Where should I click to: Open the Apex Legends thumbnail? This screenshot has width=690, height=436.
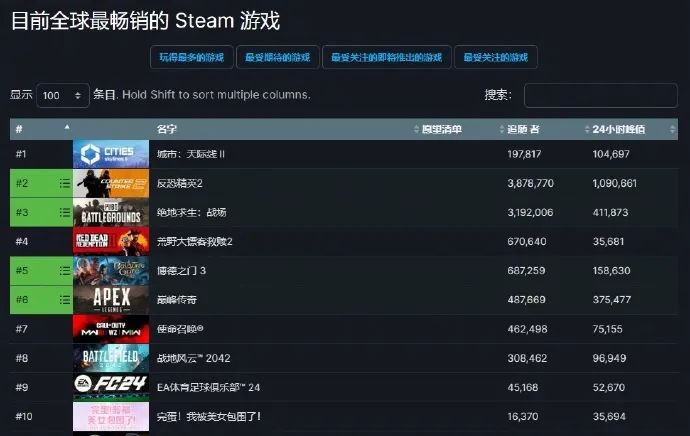click(x=111, y=300)
